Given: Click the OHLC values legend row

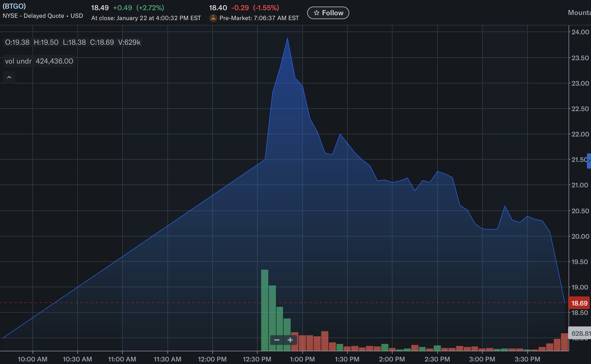Looking at the screenshot, I should click(x=73, y=42).
